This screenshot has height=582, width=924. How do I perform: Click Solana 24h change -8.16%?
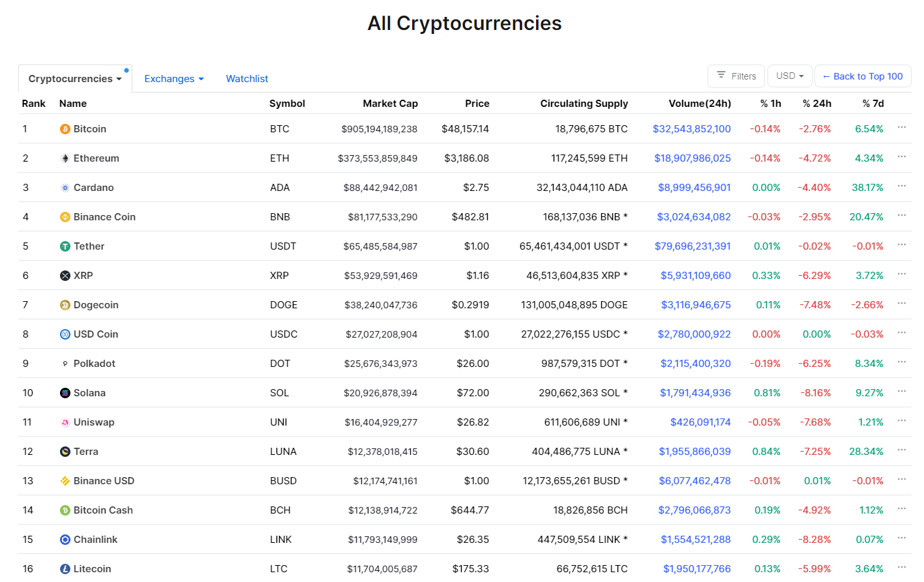[815, 393]
